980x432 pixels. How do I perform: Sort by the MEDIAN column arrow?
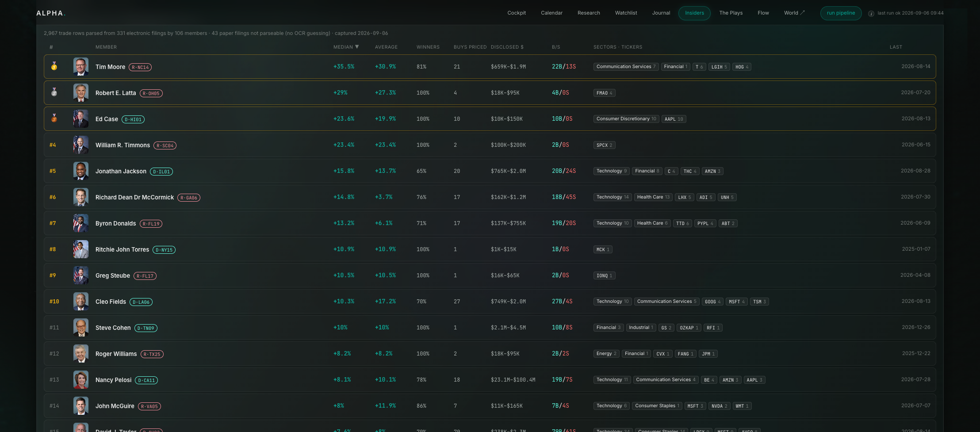(357, 47)
